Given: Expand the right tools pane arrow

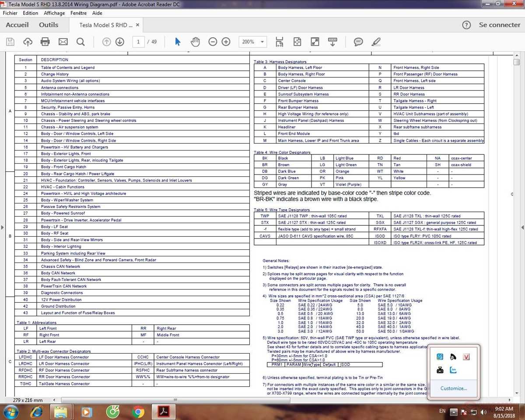Looking at the screenshot, I should pos(522,227).
